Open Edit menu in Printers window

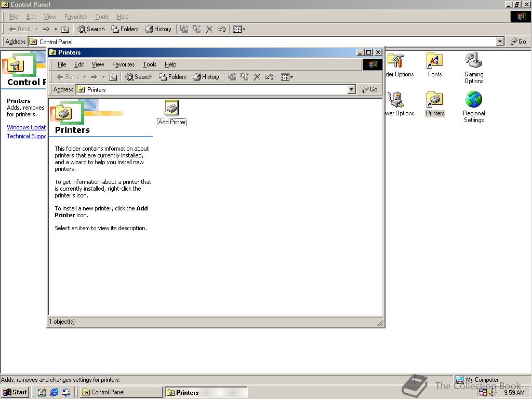pos(79,64)
